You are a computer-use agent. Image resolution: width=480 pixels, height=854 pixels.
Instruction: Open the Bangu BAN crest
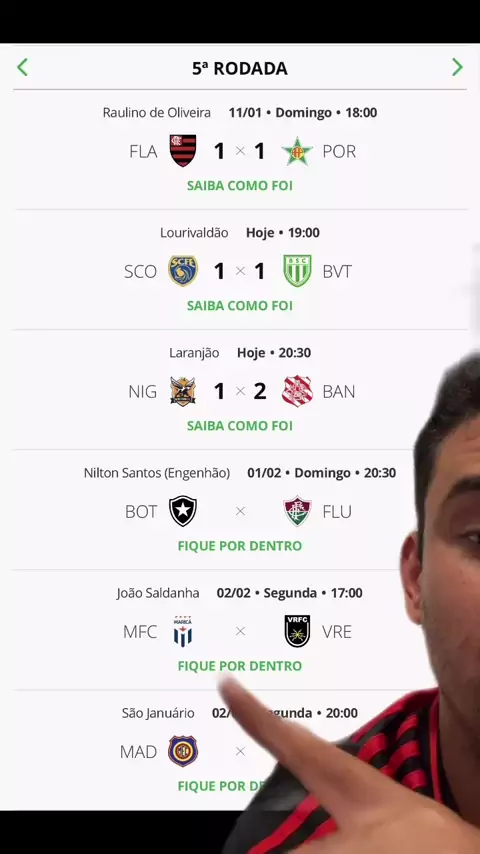pyautogui.click(x=297, y=391)
